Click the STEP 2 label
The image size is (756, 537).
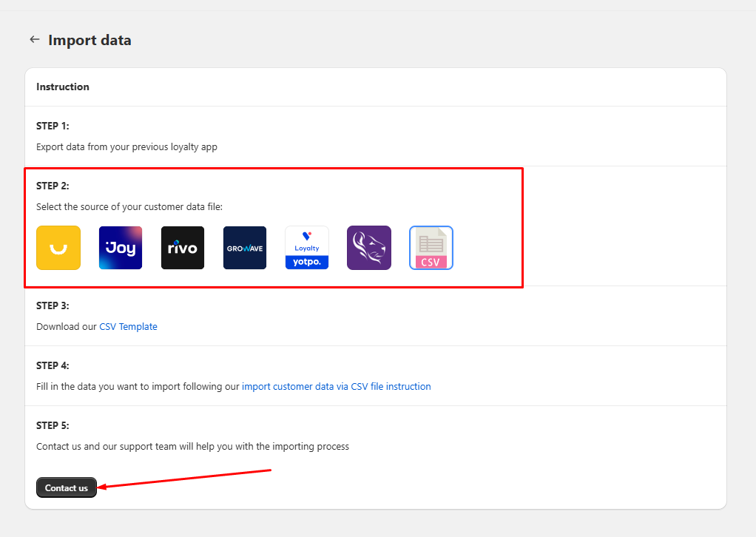click(x=53, y=186)
